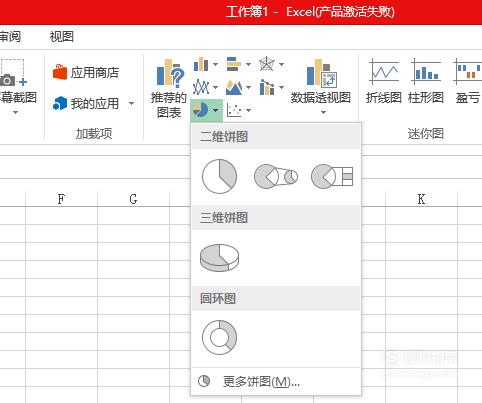Click the combo chart icon
This screenshot has height=403, width=482.
click(267, 87)
